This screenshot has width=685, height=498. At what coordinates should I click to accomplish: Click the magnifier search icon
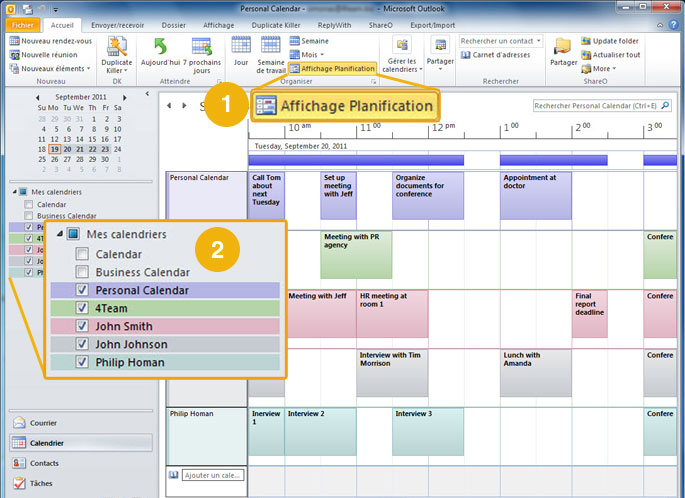click(665, 106)
